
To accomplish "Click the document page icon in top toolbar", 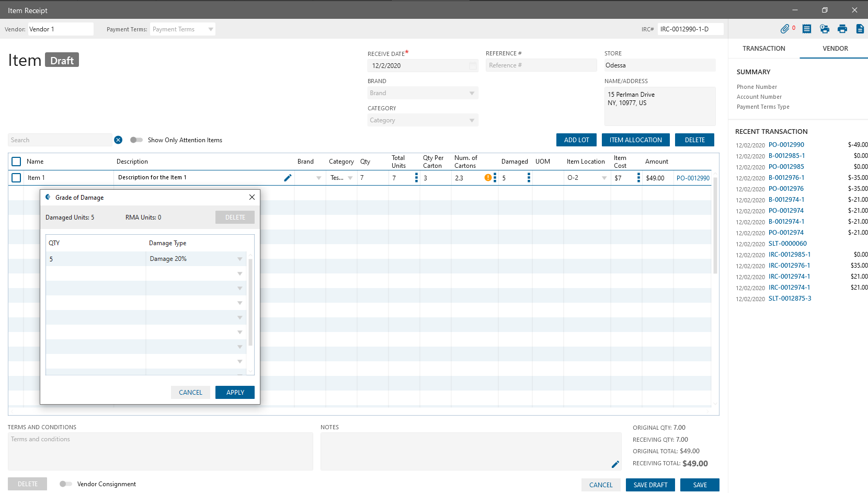I will [860, 29].
